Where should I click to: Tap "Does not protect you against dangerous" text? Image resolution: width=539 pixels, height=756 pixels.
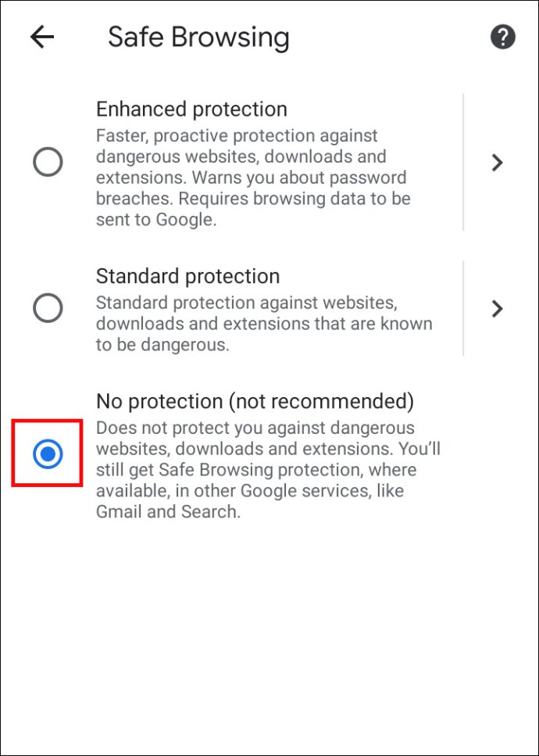click(255, 428)
